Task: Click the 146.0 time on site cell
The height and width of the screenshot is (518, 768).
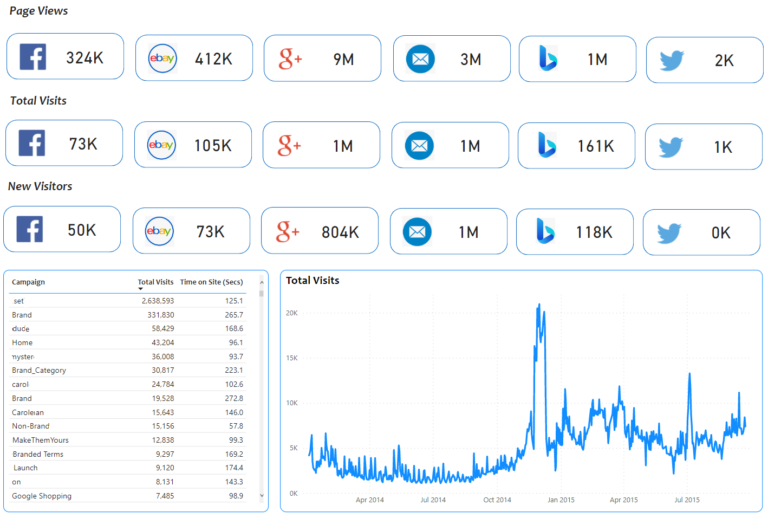Action: click(x=234, y=412)
